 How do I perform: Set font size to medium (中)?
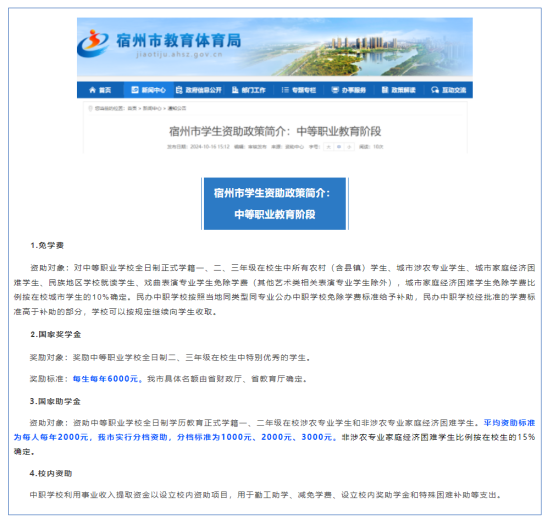pyautogui.click(x=339, y=147)
